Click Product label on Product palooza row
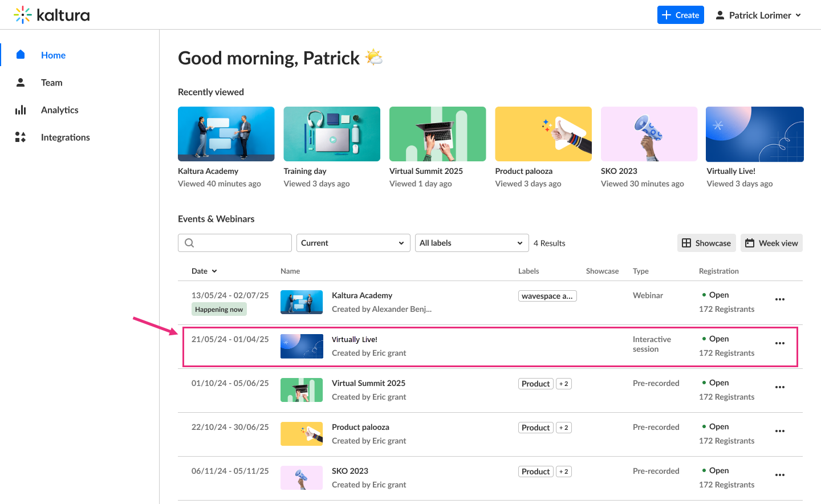 [536, 428]
